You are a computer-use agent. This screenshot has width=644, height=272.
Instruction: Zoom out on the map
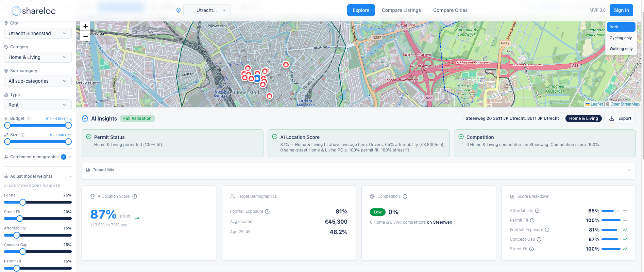pos(85,36)
